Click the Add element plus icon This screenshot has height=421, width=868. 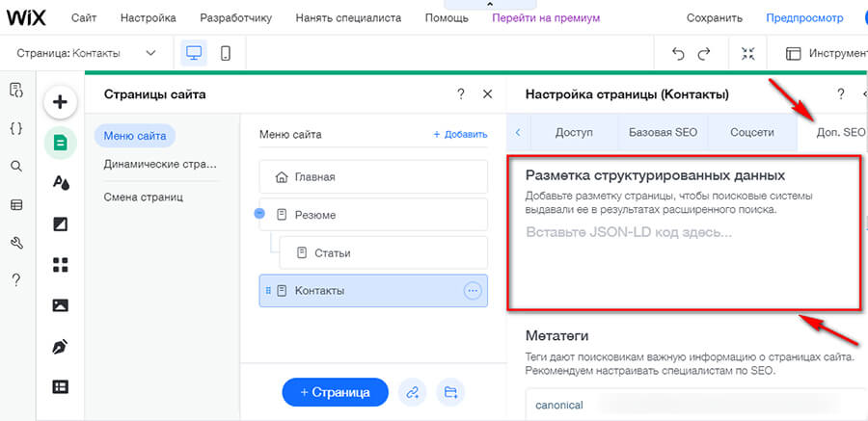(x=60, y=101)
